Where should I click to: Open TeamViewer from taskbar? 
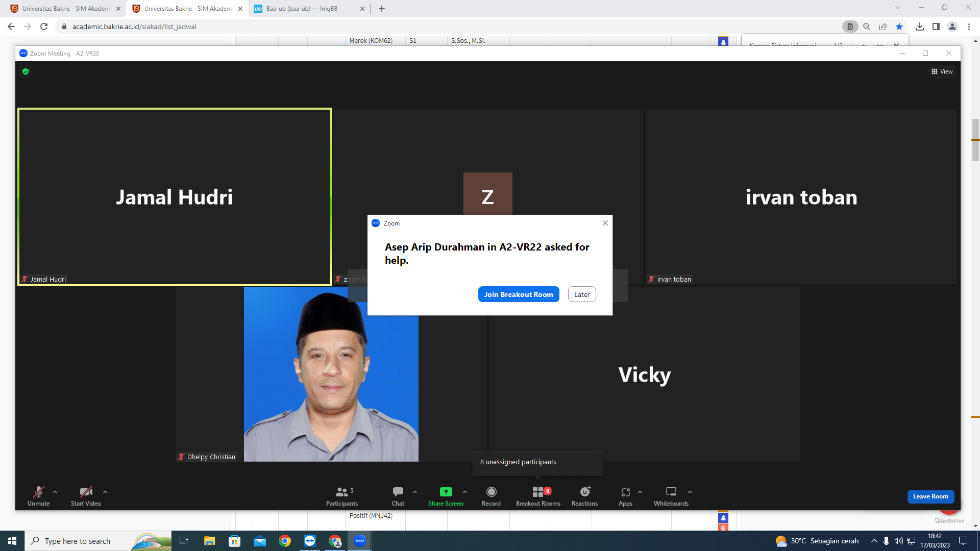point(310,541)
